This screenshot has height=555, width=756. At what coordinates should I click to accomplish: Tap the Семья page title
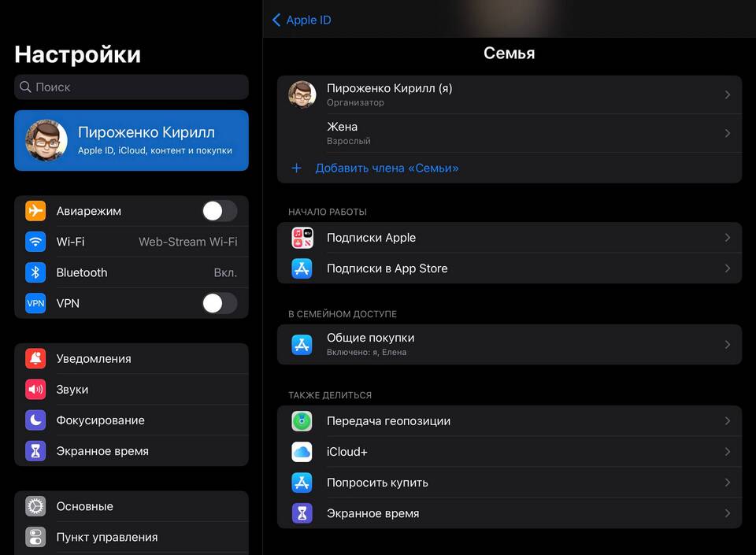(x=510, y=53)
